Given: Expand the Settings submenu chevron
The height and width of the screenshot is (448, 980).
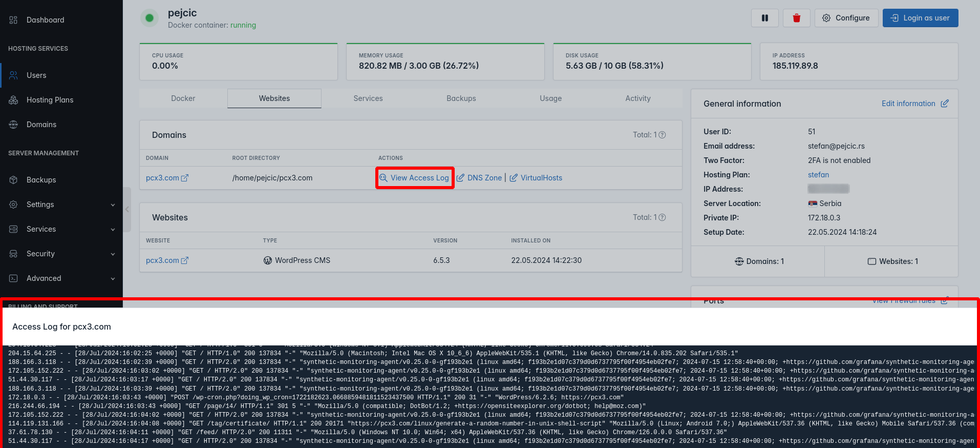Looking at the screenshot, I should pos(113,205).
